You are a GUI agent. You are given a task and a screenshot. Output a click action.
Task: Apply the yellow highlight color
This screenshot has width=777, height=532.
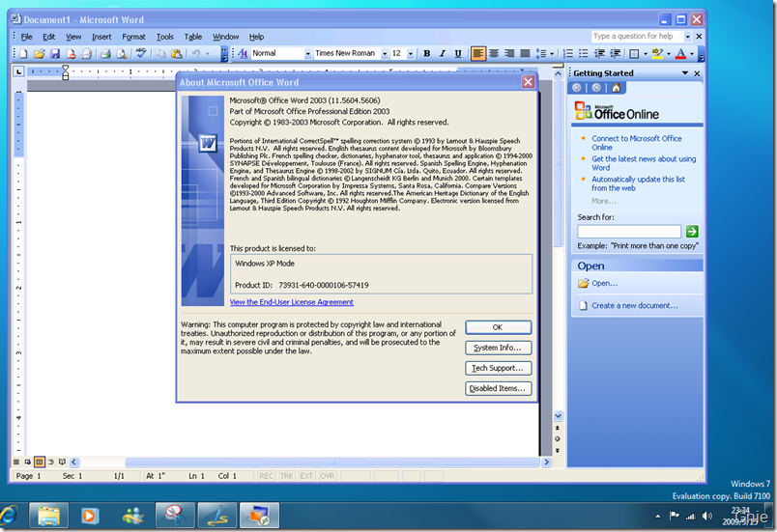pyautogui.click(x=657, y=53)
